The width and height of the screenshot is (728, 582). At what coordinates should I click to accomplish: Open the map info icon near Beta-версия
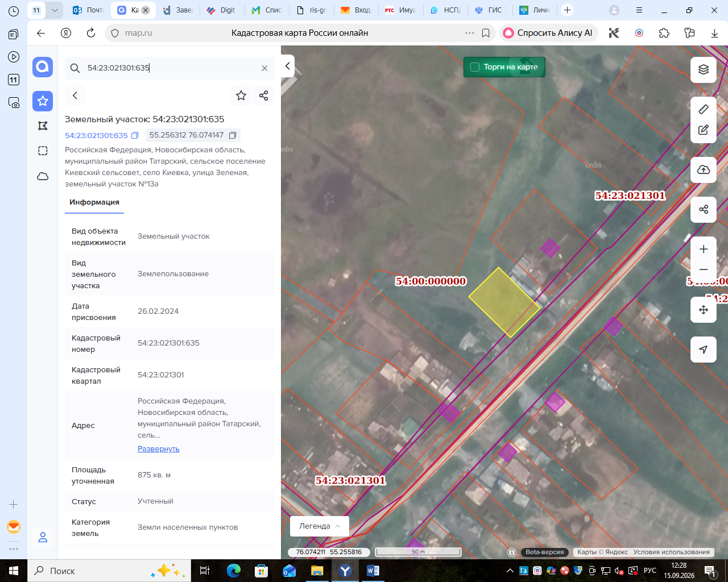(512, 552)
